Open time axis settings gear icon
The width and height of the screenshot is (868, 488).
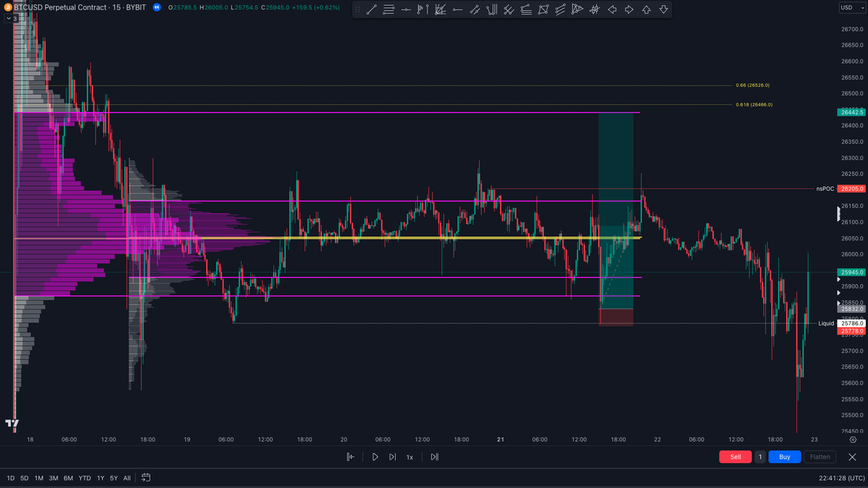pos(853,439)
